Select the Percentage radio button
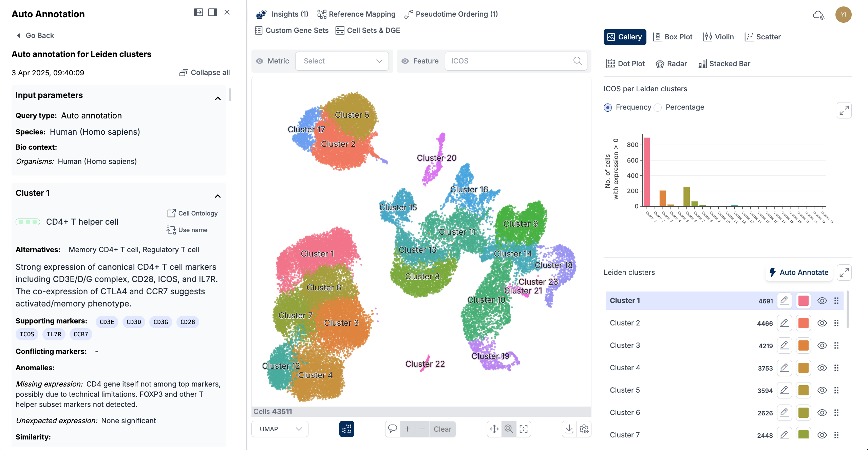The image size is (868, 450). tap(658, 107)
